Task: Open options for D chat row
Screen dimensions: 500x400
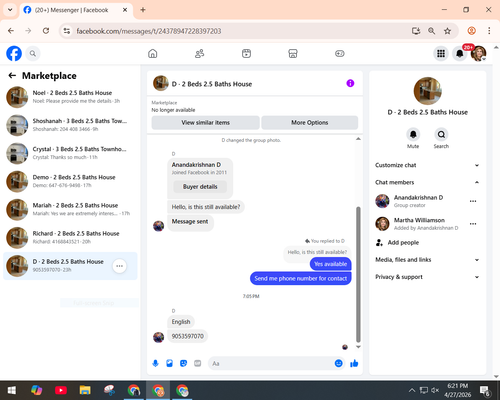Action: (119, 266)
